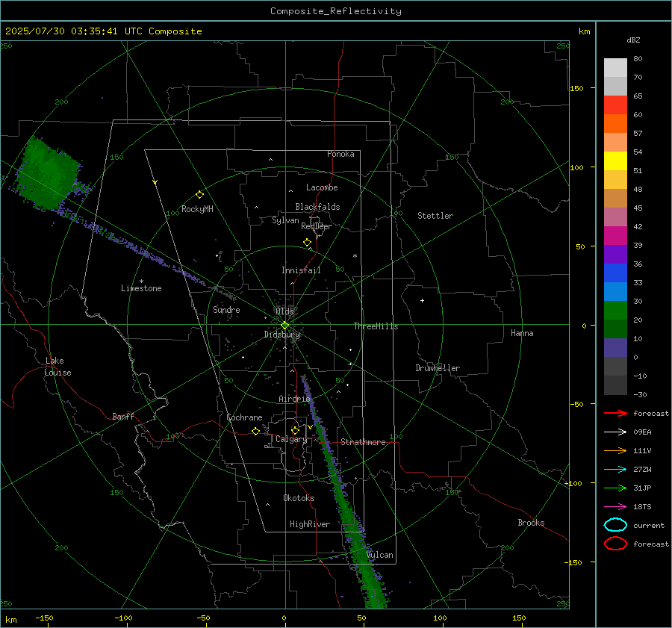Select the green swatch between 30 and 20 dBZ
672x628 pixels.
pos(615,311)
